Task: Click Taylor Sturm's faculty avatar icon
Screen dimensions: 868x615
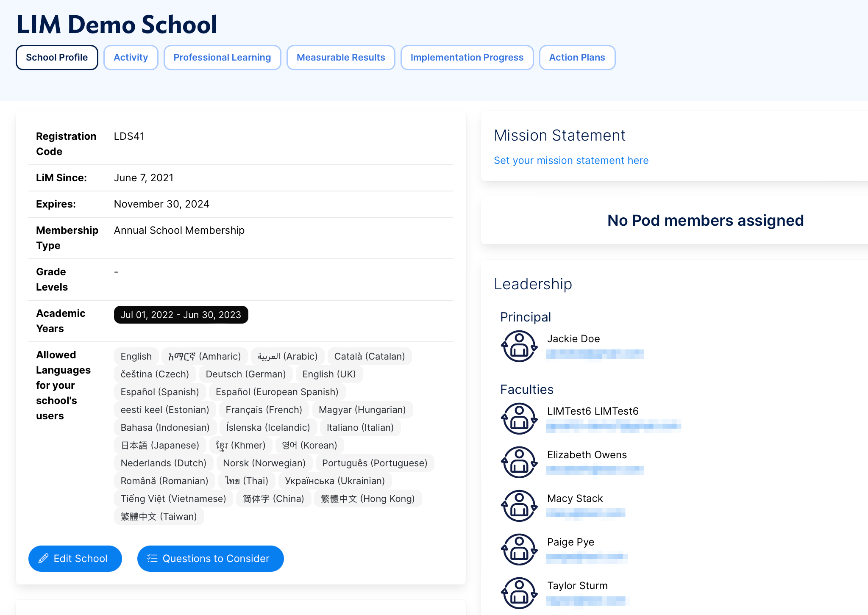Action: click(519, 593)
